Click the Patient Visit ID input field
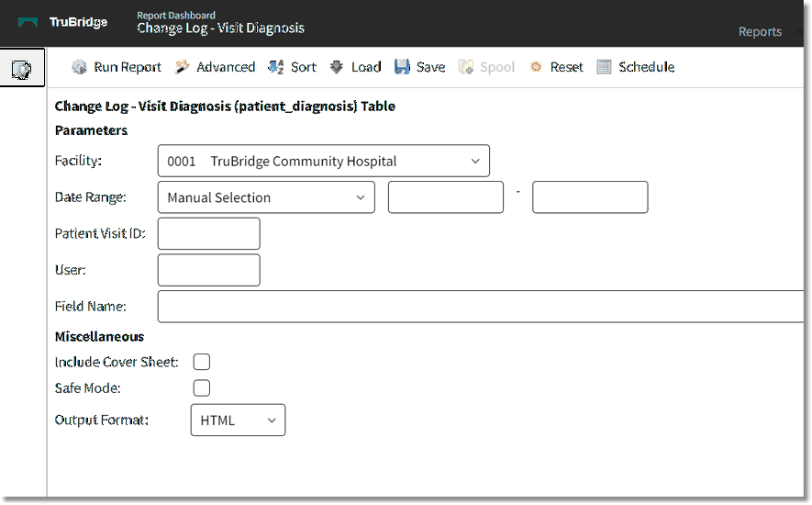 pyautogui.click(x=209, y=233)
